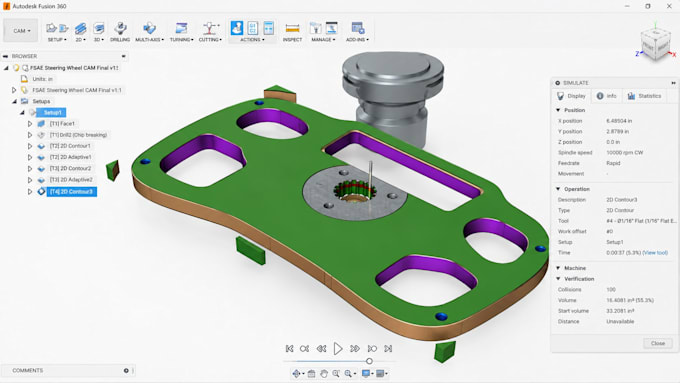Jump to start of simulation
The width and height of the screenshot is (680, 383).
coord(290,348)
